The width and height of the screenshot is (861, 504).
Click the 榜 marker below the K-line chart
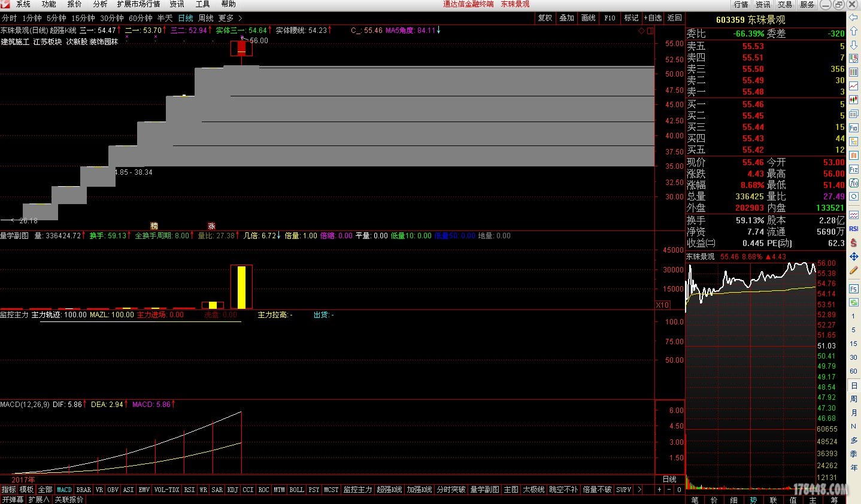tap(154, 226)
